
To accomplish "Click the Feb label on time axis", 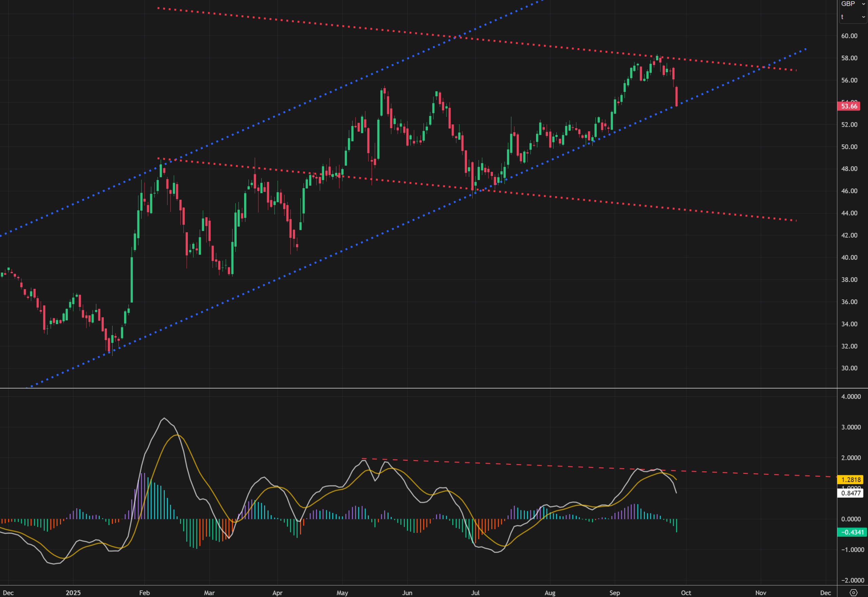I will pyautogui.click(x=144, y=593).
